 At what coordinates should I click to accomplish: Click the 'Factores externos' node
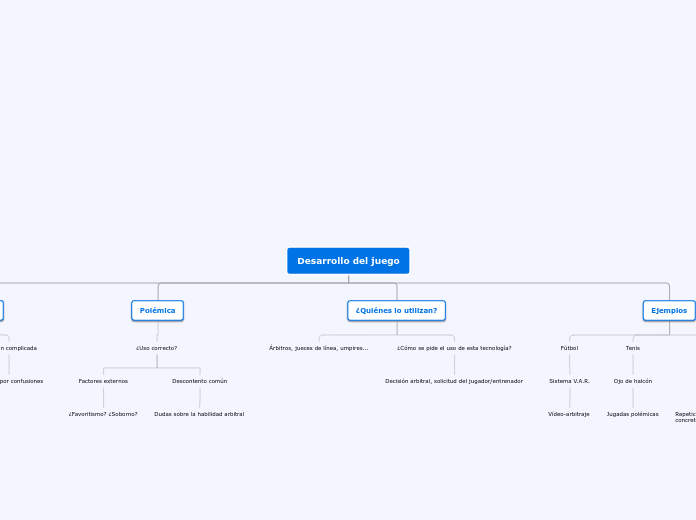[x=103, y=381]
